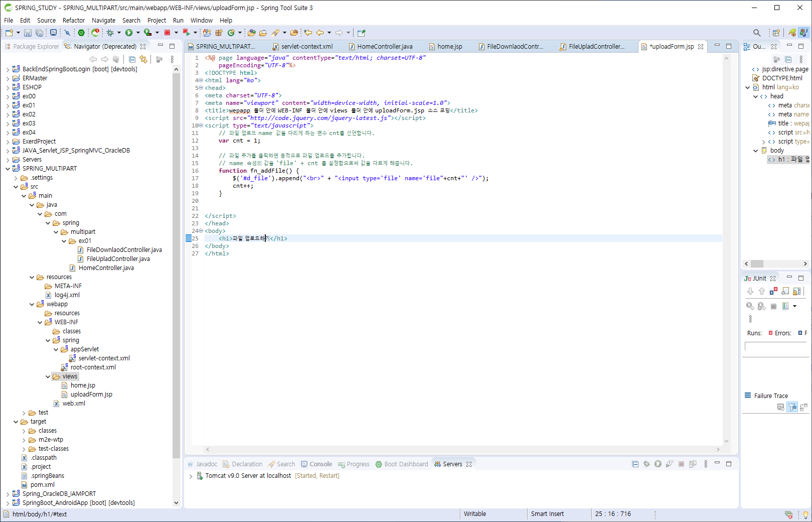Click the JUnit Rerun Test icon

750,306
